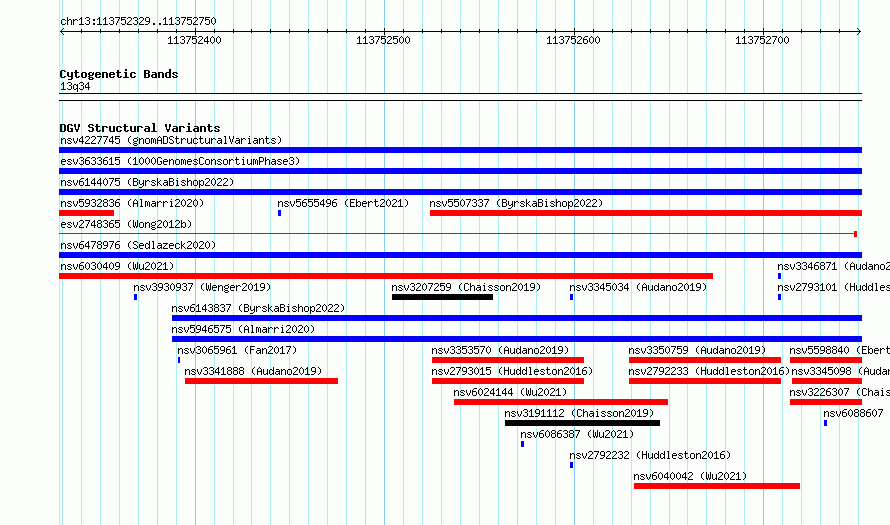Click the nsv5655496 (Ebert2021) label

343,203
